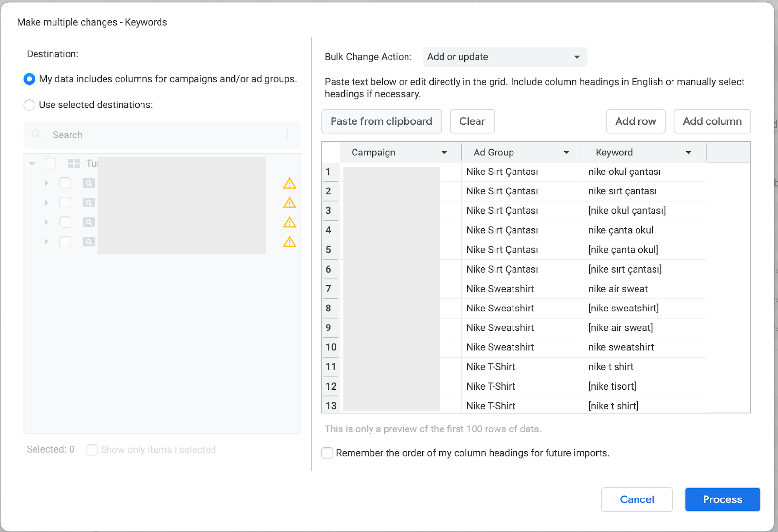778x532 pixels.
Task: Click keyword cell '[nike sırt çantası]'
Action: point(644,269)
